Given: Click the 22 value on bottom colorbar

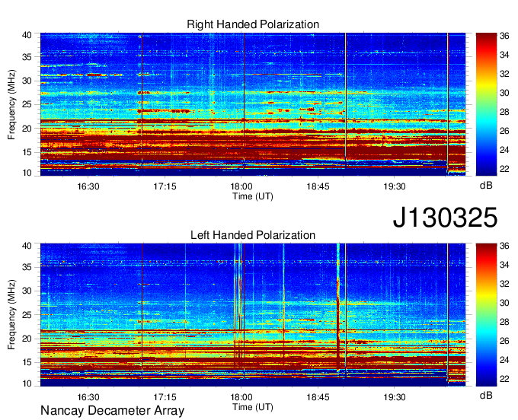Looking at the screenshot, I should (x=504, y=379).
